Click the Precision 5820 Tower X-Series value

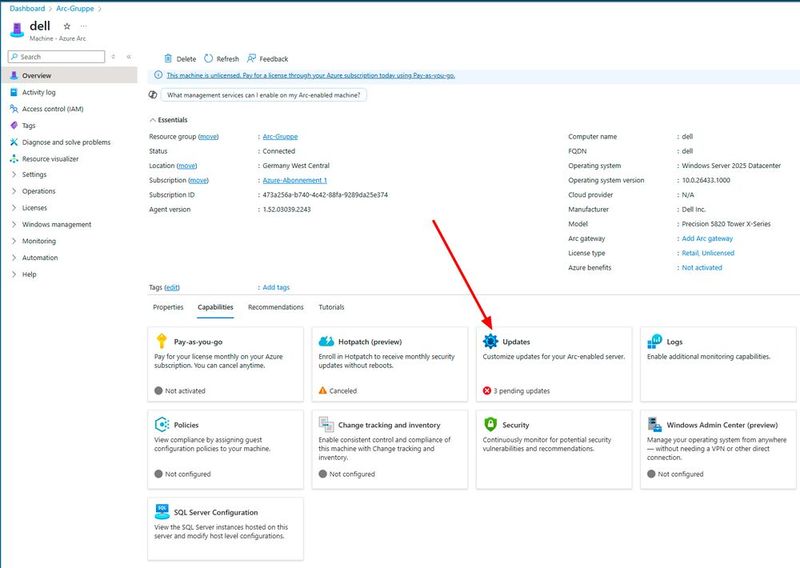[726, 224]
